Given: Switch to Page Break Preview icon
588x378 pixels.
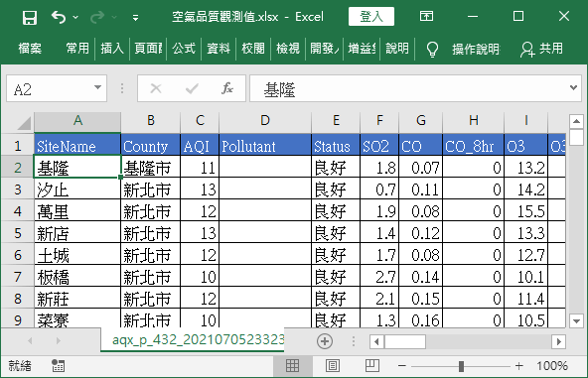Looking at the screenshot, I should point(372,366).
